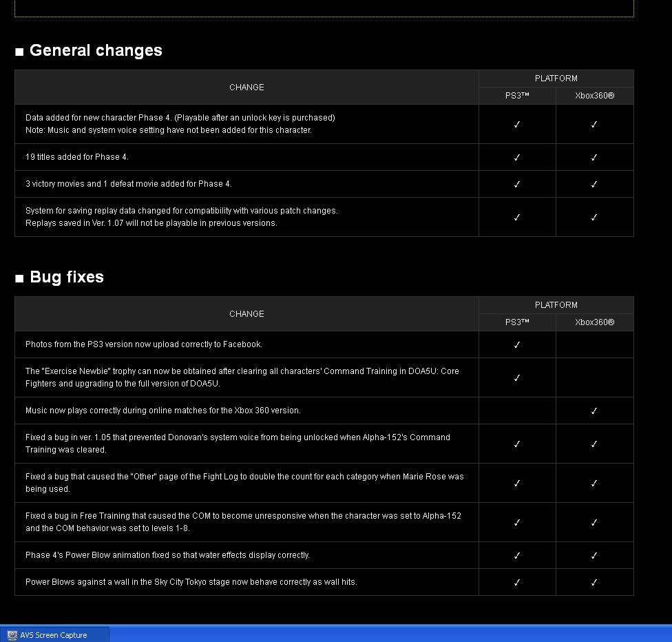
Task: Click the '19 titles added for Phase 4' text
Action: tap(76, 157)
